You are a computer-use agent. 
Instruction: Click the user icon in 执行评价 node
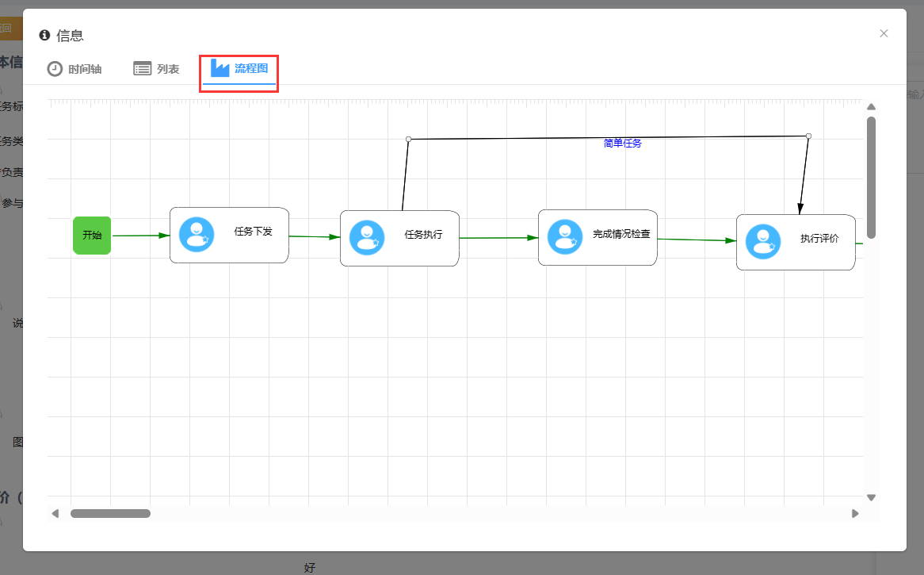pyautogui.click(x=762, y=242)
